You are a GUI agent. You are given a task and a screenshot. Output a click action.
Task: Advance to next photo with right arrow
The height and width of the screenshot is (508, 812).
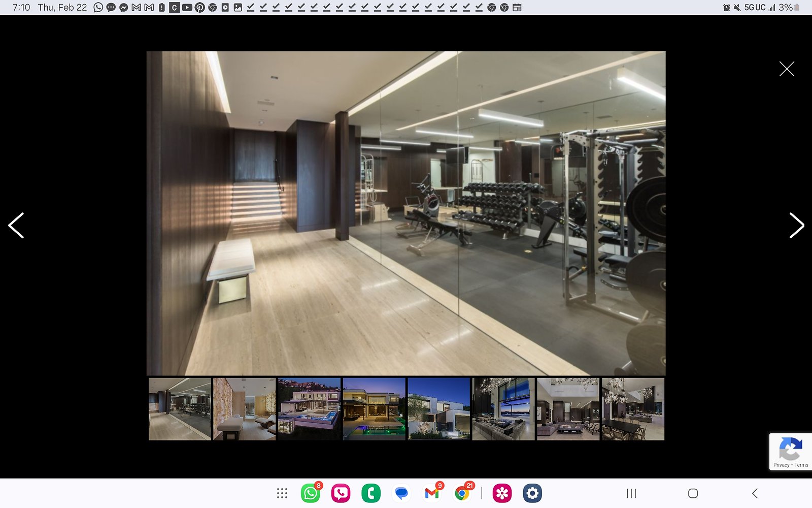click(796, 226)
